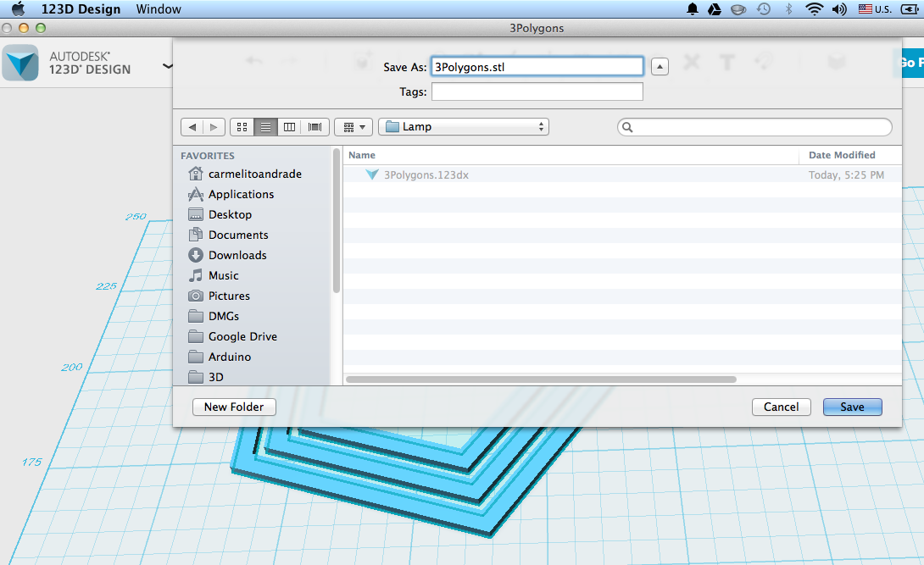Click the Autodesk 123D Design logo
This screenshot has height=565, width=924.
(x=20, y=63)
